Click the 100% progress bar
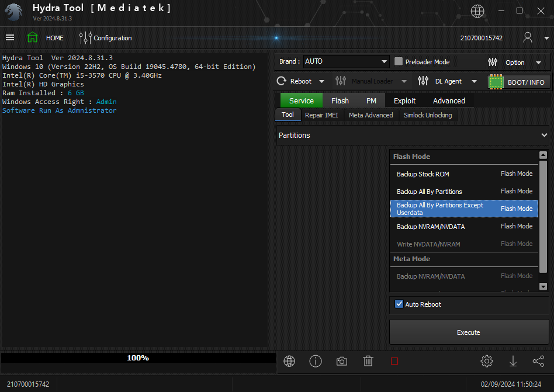The width and height of the screenshot is (554, 392). (x=138, y=358)
